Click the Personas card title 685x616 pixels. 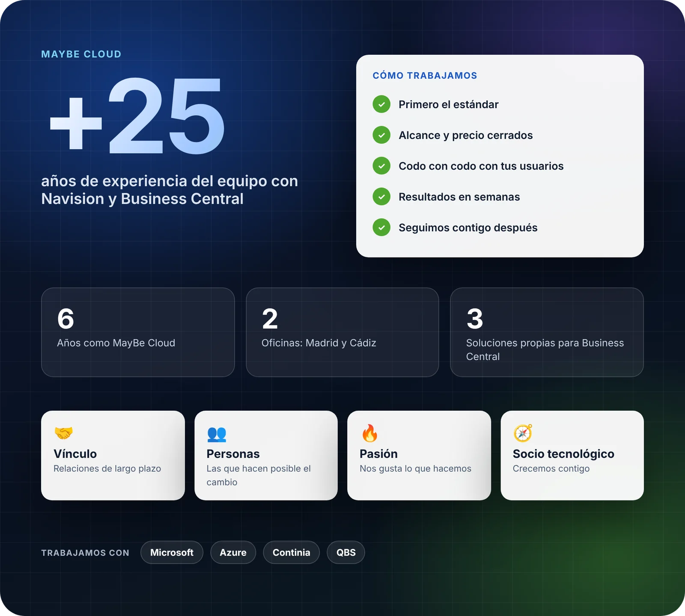[233, 454]
